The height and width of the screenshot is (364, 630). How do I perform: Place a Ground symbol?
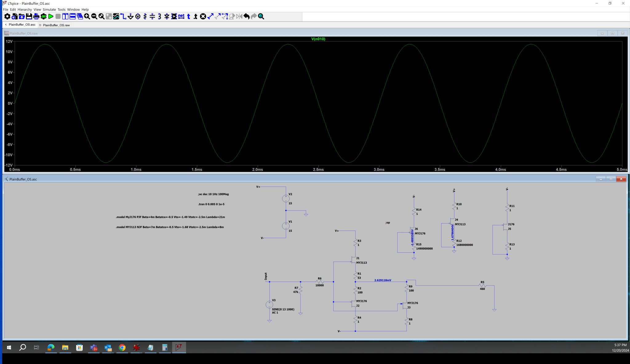point(130,17)
